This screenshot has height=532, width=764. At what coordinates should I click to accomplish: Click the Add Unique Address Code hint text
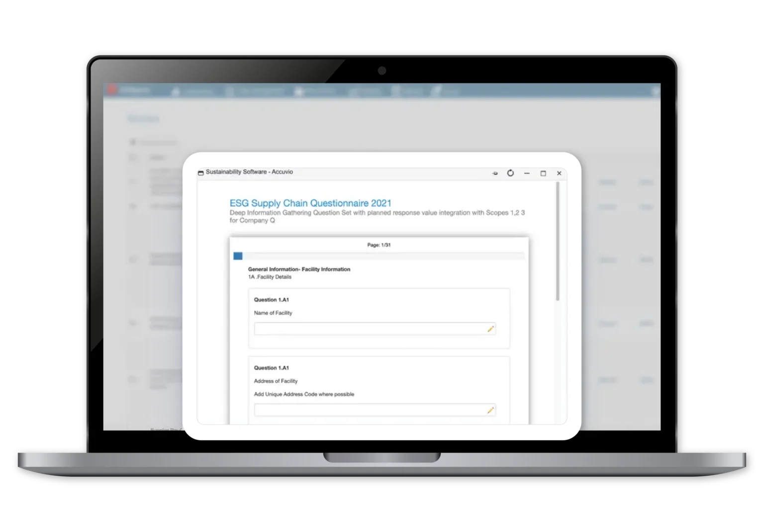304,394
